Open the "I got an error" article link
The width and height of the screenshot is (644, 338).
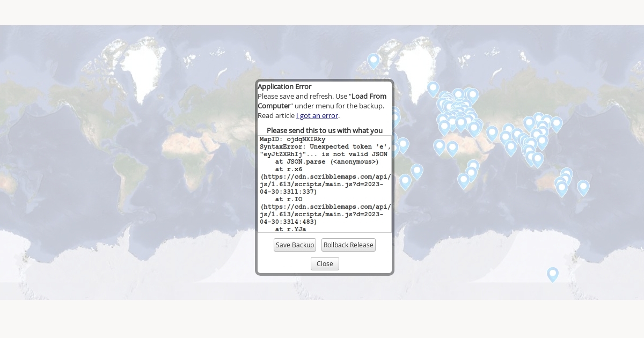click(317, 116)
